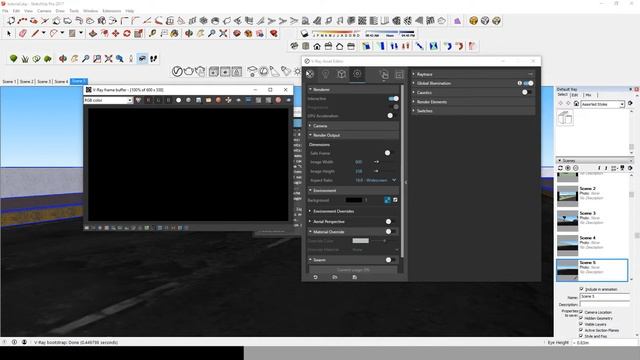The height and width of the screenshot is (360, 640).
Task: Start render with the teapot icon
Action: (x=189, y=71)
